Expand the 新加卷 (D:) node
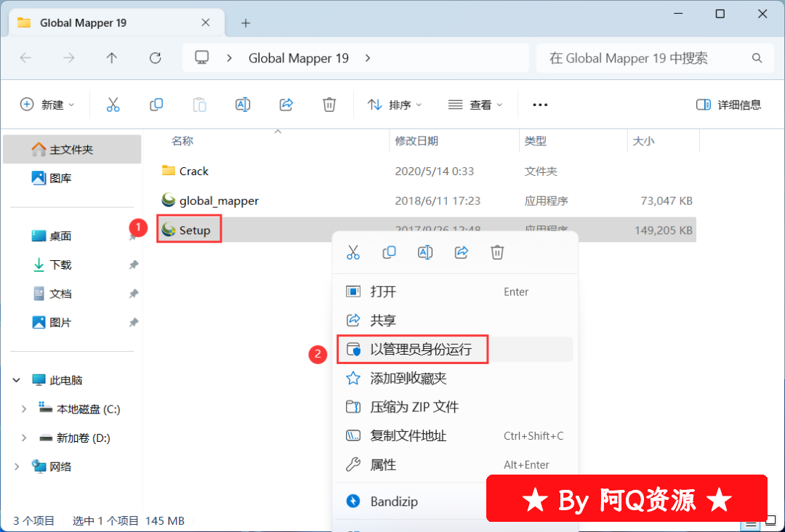Viewport: 785px width, 532px height. click(23, 438)
